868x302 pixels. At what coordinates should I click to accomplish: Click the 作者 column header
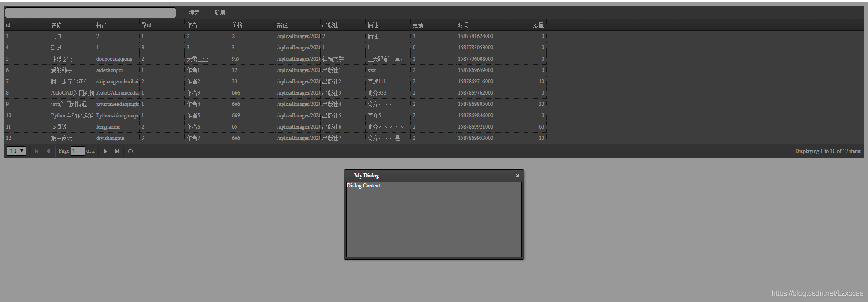point(207,25)
